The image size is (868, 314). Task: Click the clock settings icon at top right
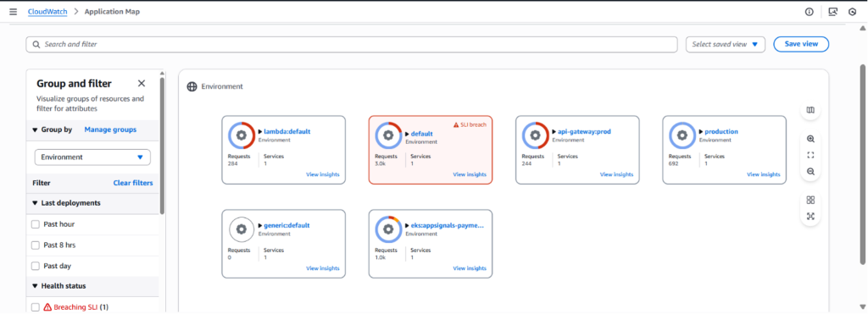[x=853, y=12]
